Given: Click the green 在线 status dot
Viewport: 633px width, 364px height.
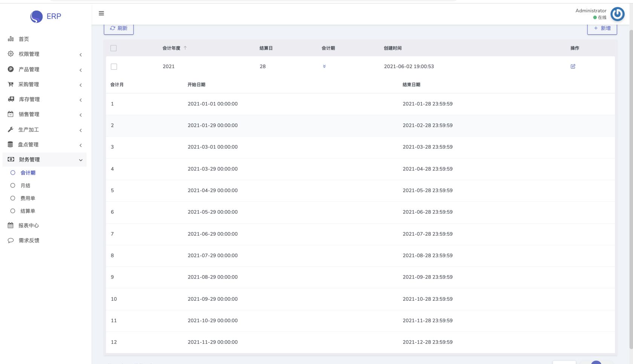Looking at the screenshot, I should pos(595,17).
